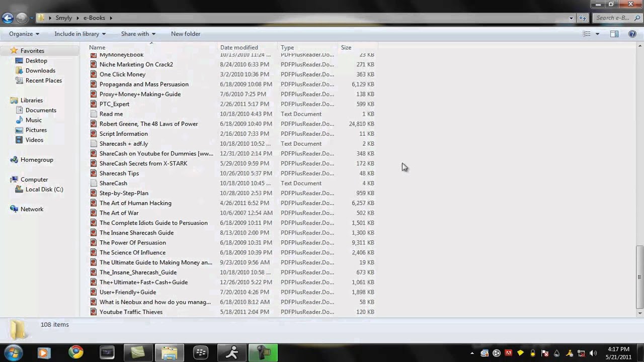Viewport: 644px width, 362px height.
Task: Select the file The Art of Human Hacking
Action: (x=135, y=203)
